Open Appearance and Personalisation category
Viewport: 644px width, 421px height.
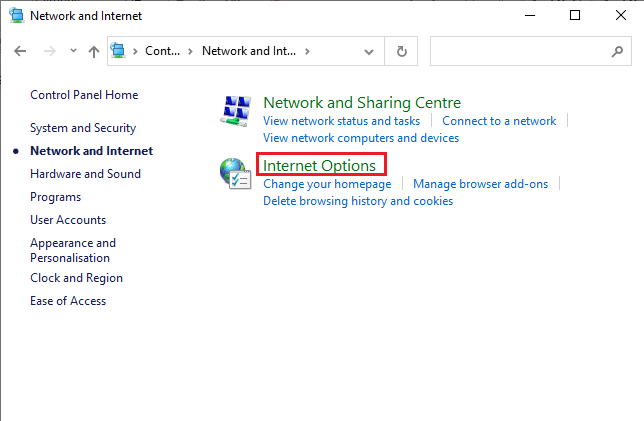73,250
